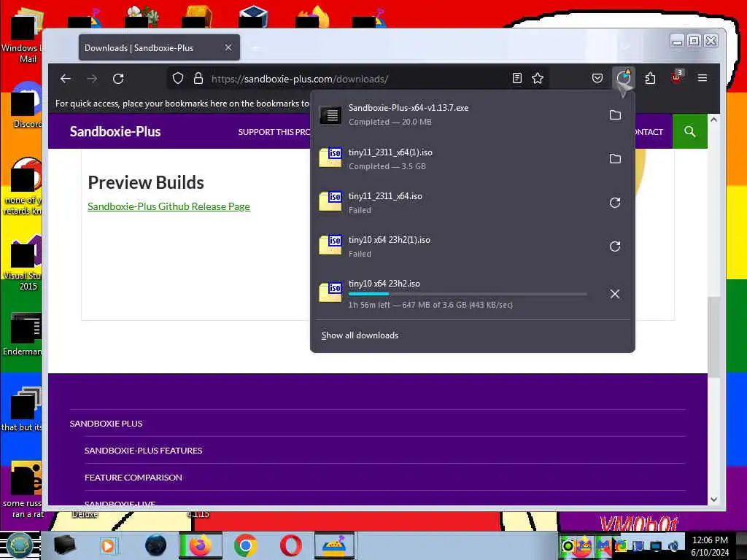The height and width of the screenshot is (560, 747).
Task: Click the page scrollbar down arrow
Action: 713,499
